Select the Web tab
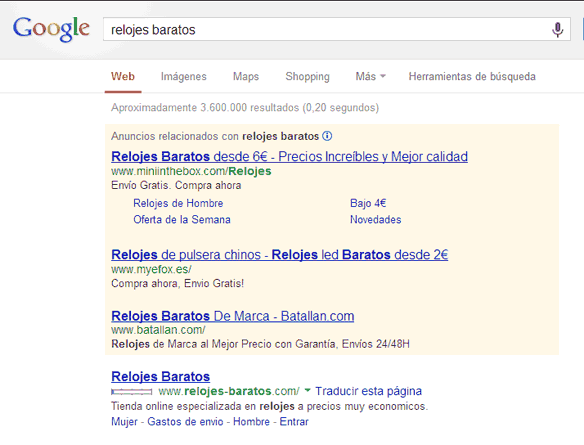This screenshot has width=584, height=445. coord(123,76)
